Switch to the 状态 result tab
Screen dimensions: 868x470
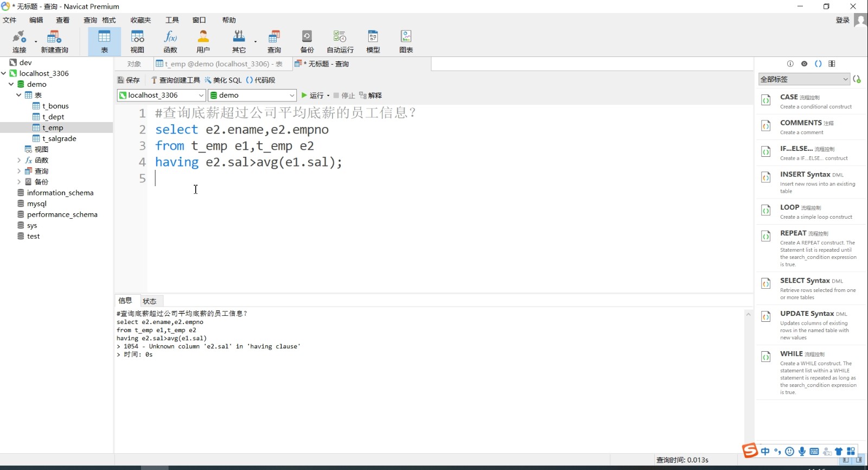point(150,301)
